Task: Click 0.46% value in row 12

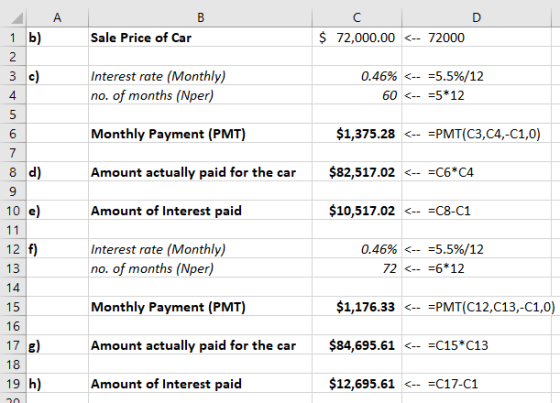Action: [x=379, y=249]
